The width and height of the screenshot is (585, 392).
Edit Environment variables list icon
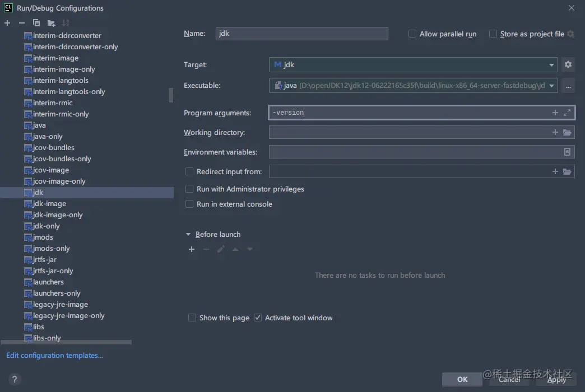coord(567,152)
